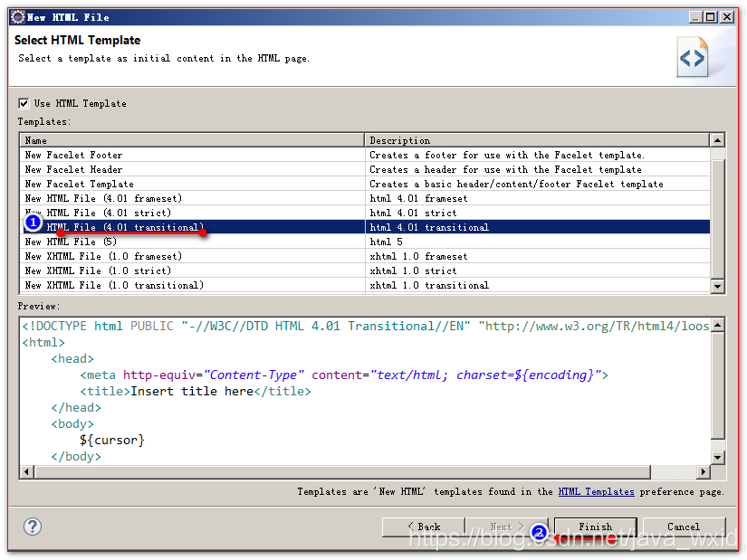Click the DOCTYPE line in preview

[366, 327]
